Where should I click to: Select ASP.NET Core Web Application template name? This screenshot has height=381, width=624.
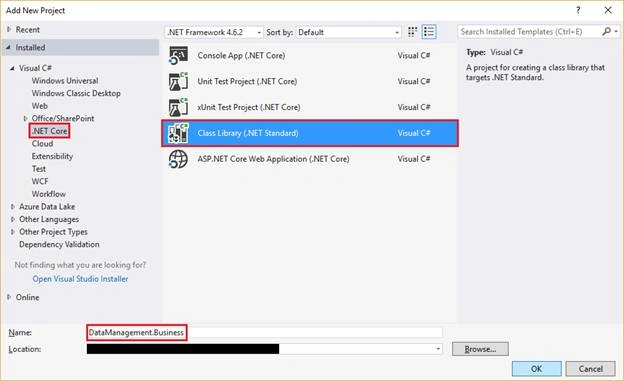click(273, 159)
